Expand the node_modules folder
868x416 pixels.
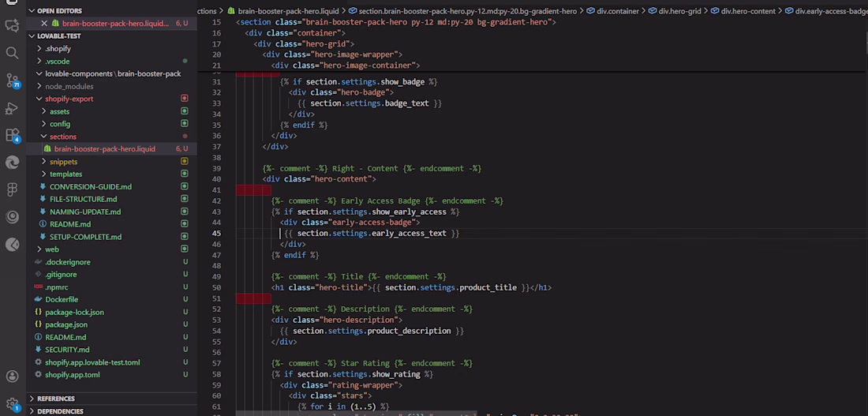(39, 86)
